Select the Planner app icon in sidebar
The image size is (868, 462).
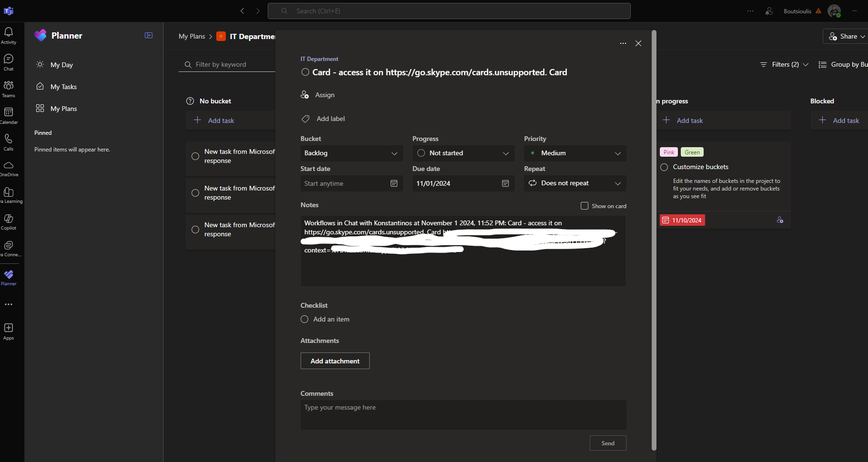point(9,277)
